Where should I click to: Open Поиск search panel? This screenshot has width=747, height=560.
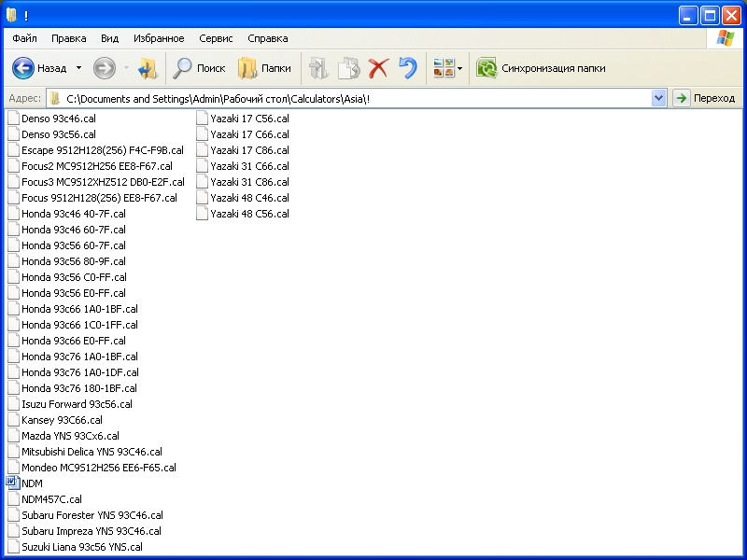click(x=199, y=68)
